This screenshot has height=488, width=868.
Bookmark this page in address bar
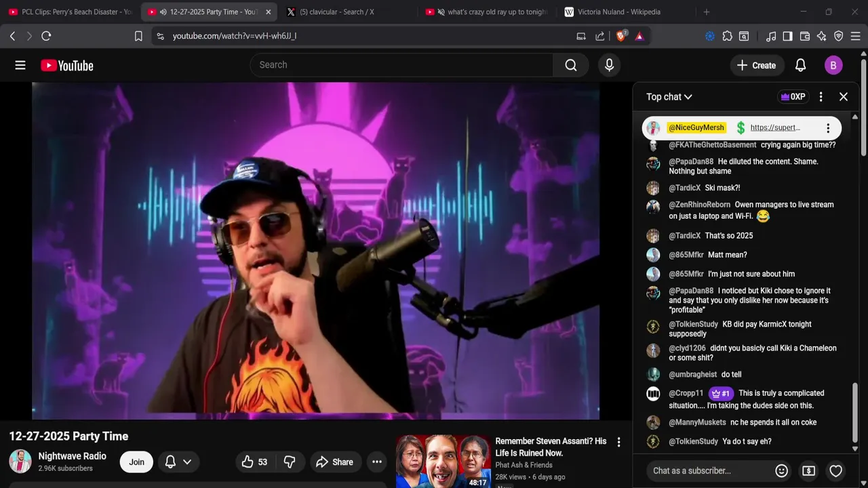point(138,36)
